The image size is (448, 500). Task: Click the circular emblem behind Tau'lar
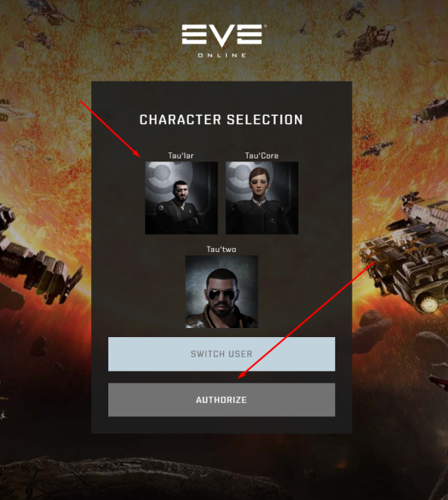click(x=166, y=179)
